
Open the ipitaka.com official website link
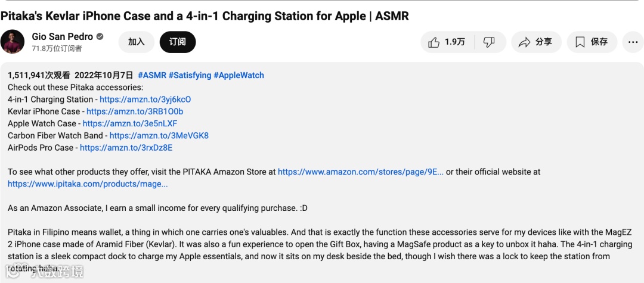(88, 184)
